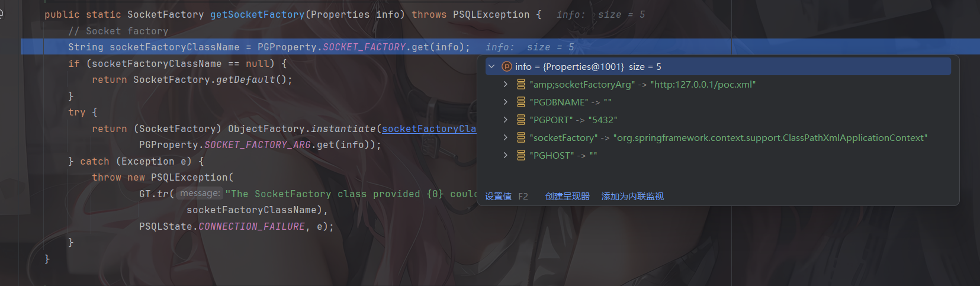The image size is (980, 286).
Task: Expand the PGDBNAME entry
Action: [x=505, y=102]
